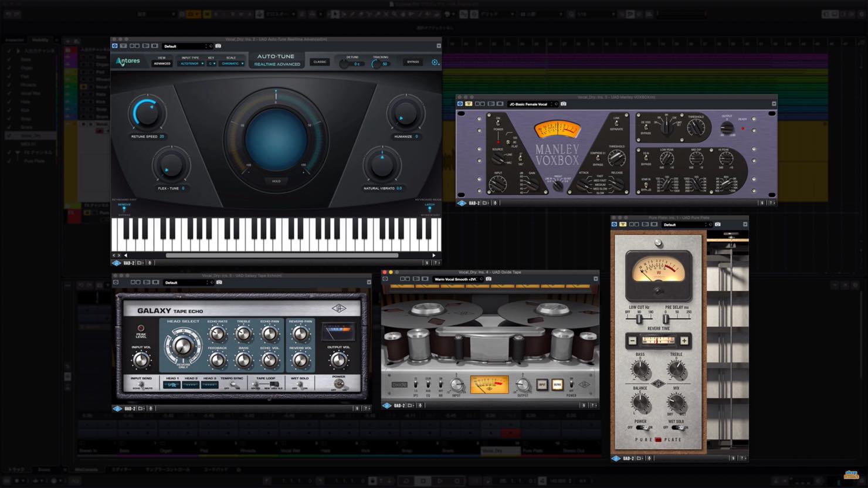Screen dimensions: 868x488
Task: Click the help icon in the VOXBOX footer
Action: click(771, 203)
